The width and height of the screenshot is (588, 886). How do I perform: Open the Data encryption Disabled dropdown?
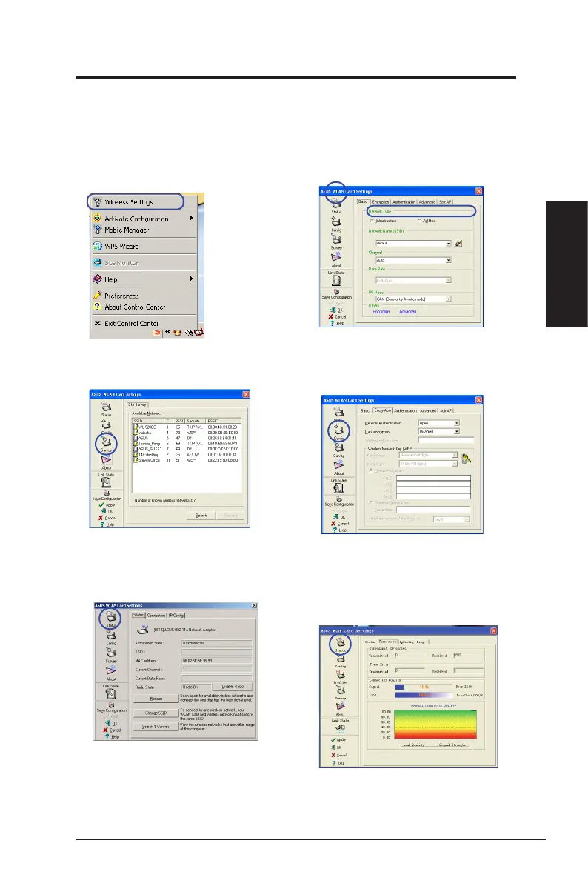click(x=456, y=432)
